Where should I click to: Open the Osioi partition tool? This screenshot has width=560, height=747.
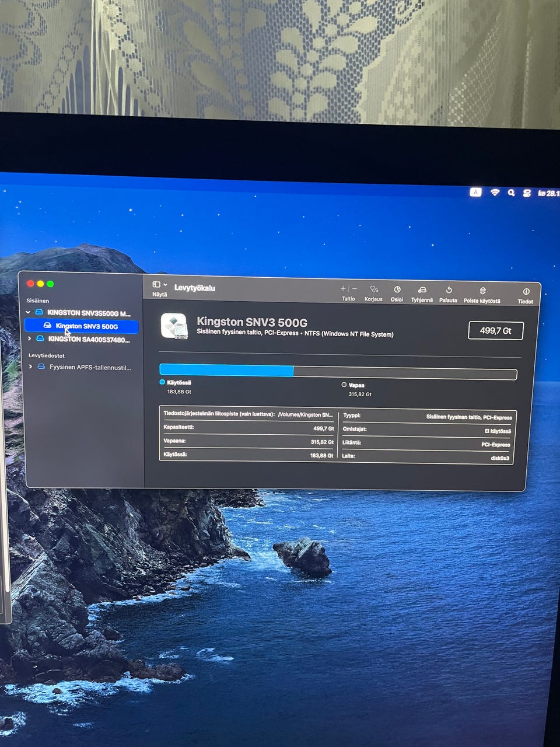point(397,290)
